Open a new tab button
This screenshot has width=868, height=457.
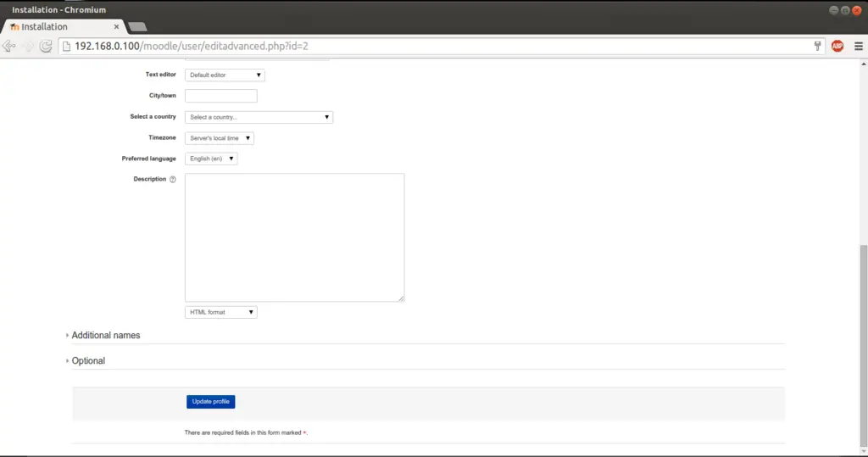[x=137, y=26]
